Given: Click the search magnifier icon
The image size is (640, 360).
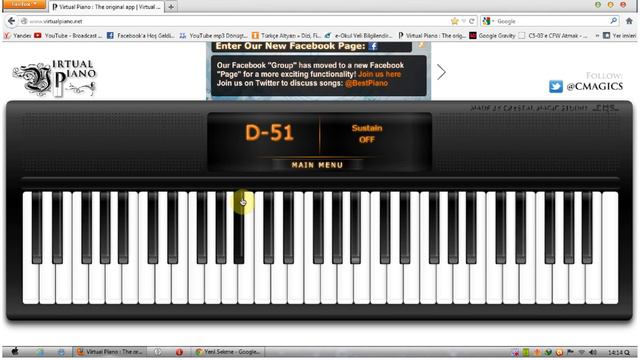Looking at the screenshot, I should pyautogui.click(x=613, y=21).
